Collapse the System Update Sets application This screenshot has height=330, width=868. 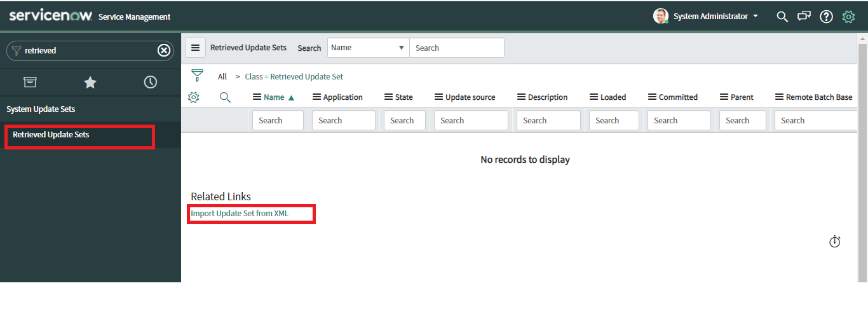[41, 109]
